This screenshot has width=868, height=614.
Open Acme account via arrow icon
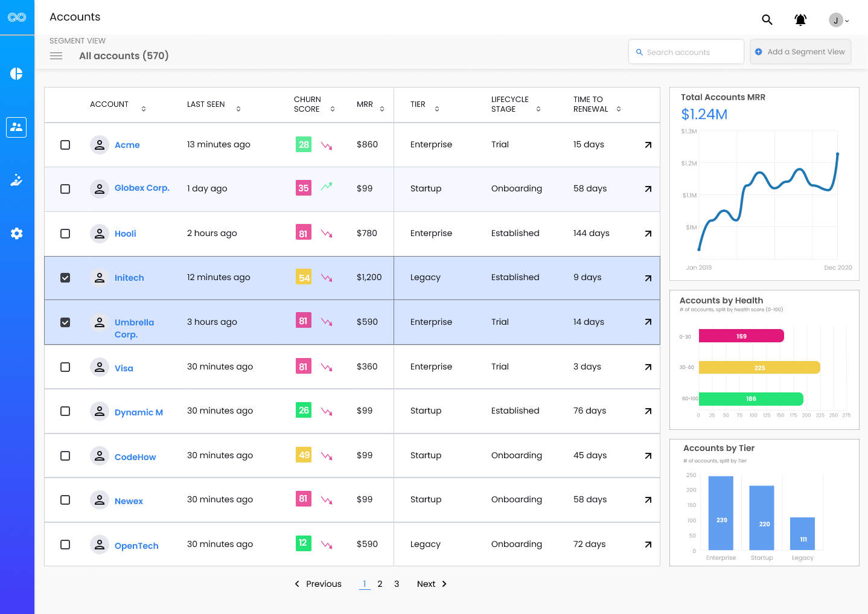[x=648, y=145]
